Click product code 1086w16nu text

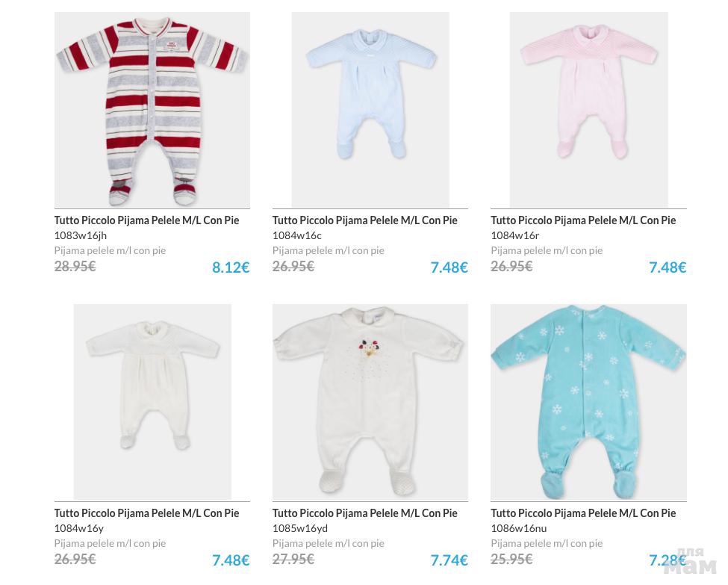pyautogui.click(x=518, y=528)
